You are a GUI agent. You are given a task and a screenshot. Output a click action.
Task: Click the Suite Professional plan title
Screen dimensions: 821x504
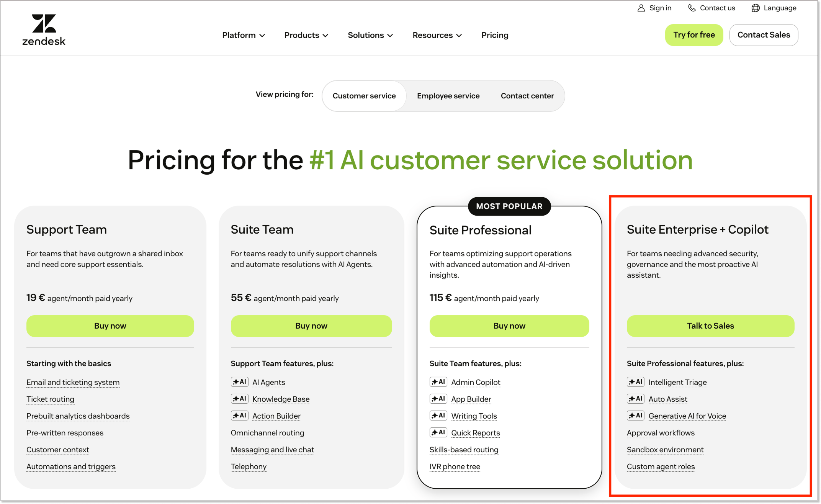tap(481, 230)
